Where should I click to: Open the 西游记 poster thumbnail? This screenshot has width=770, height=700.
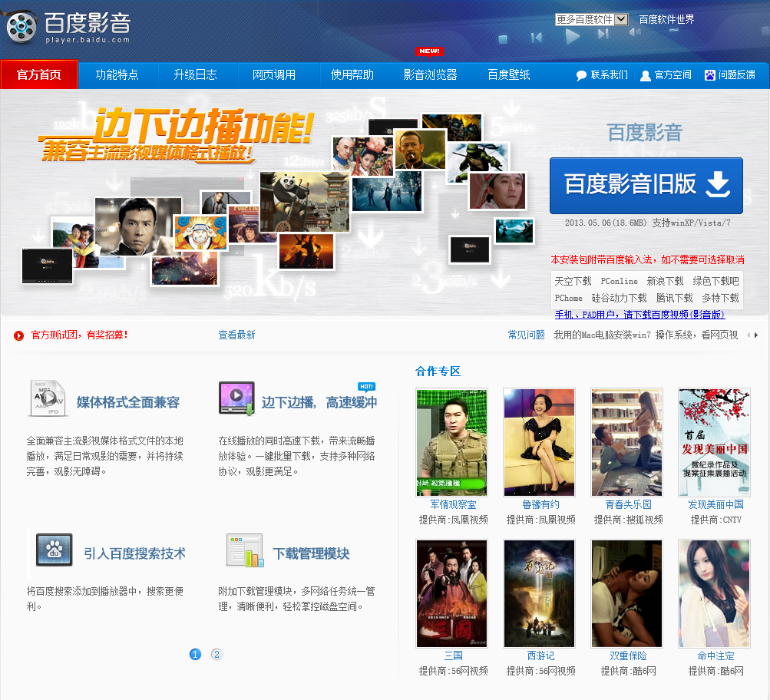pyautogui.click(x=539, y=593)
